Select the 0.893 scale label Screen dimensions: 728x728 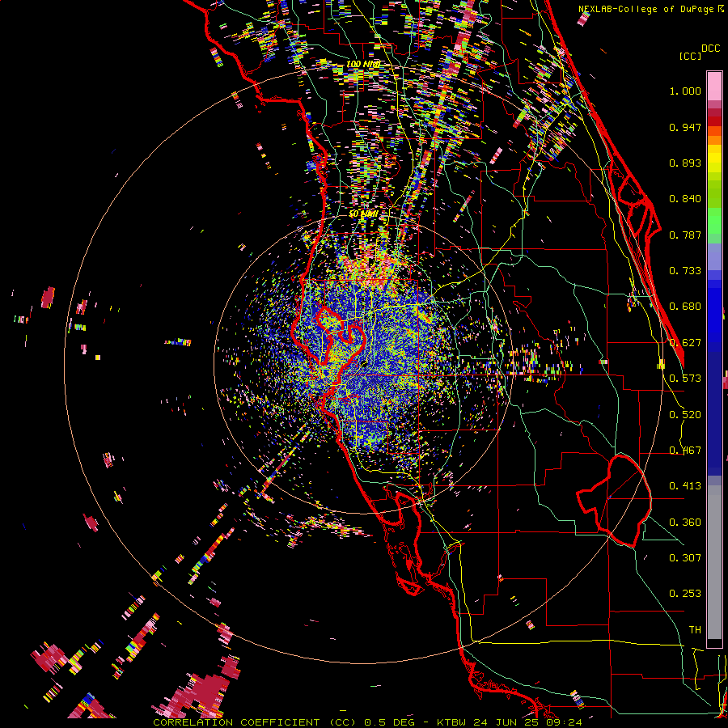point(685,163)
